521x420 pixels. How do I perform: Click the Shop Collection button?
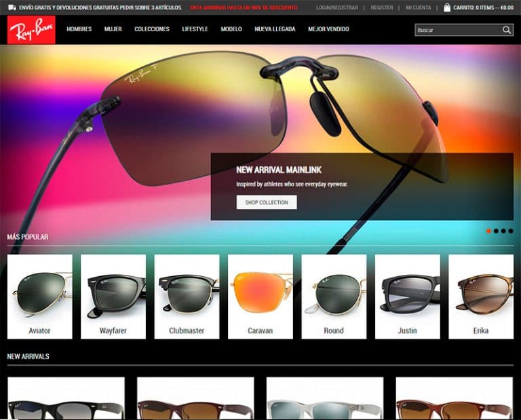267,202
